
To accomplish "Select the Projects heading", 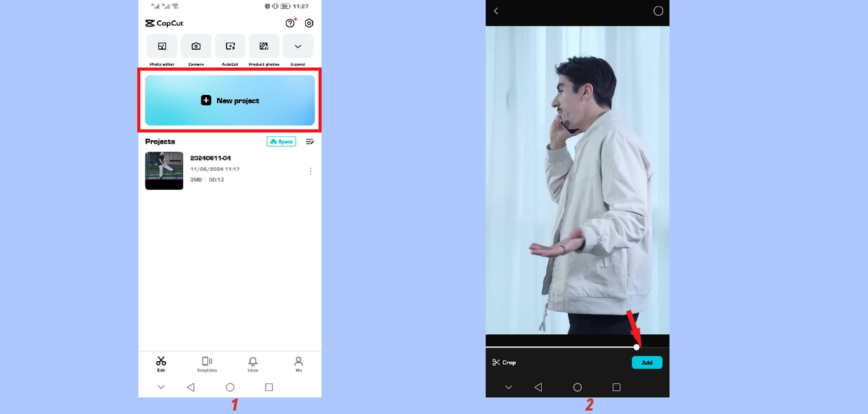I will 160,142.
